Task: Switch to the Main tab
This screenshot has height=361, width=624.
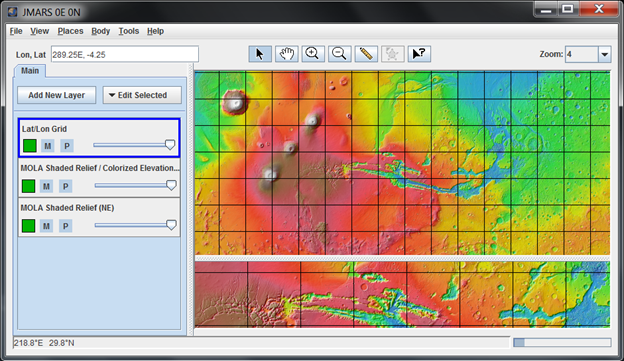Action: point(30,70)
